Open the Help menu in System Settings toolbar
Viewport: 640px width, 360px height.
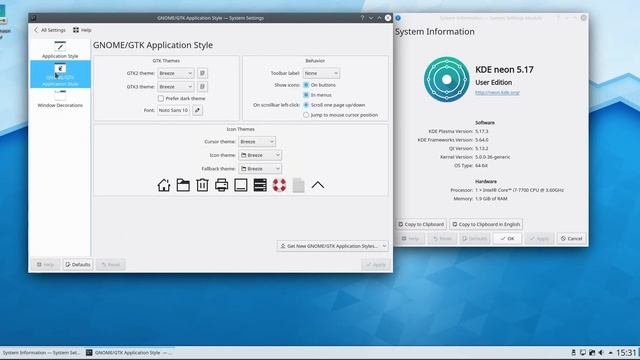coord(82,30)
